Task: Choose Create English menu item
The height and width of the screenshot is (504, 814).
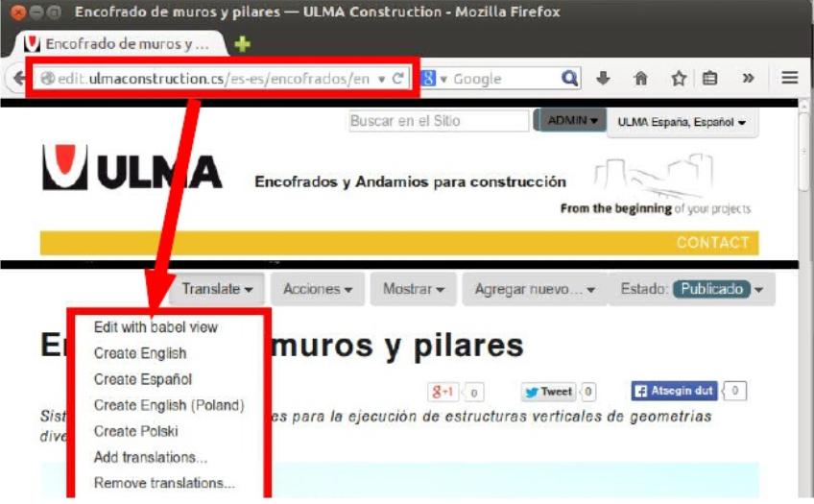Action: (140, 353)
